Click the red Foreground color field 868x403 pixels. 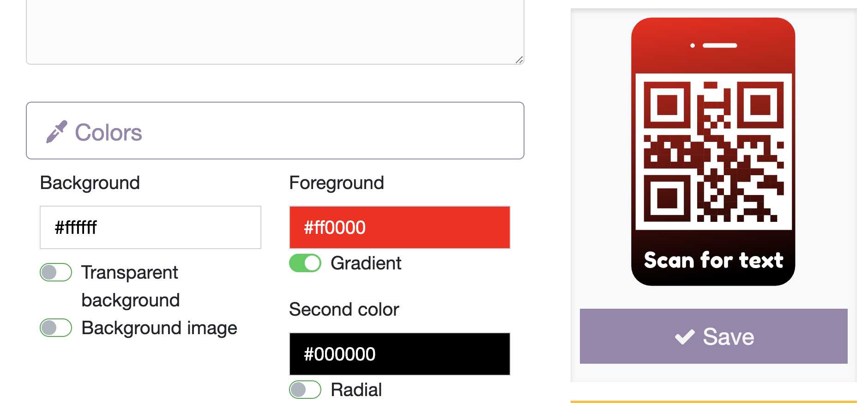pos(399,227)
